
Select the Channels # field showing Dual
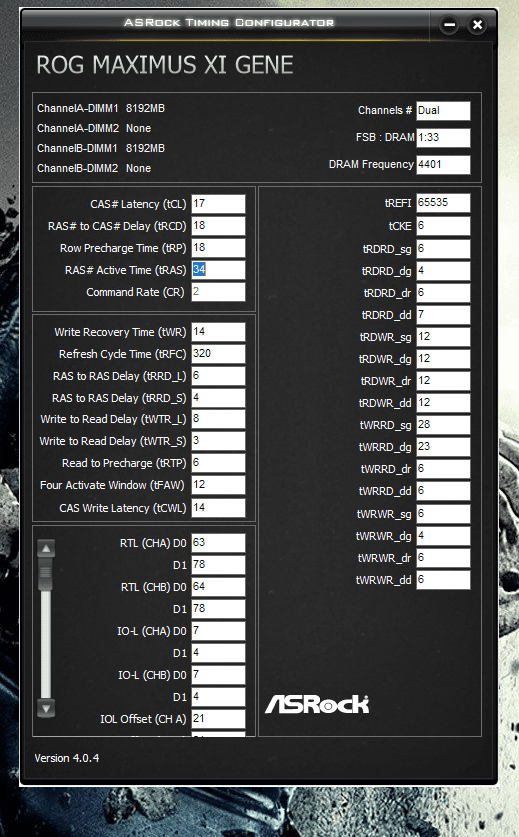(443, 110)
